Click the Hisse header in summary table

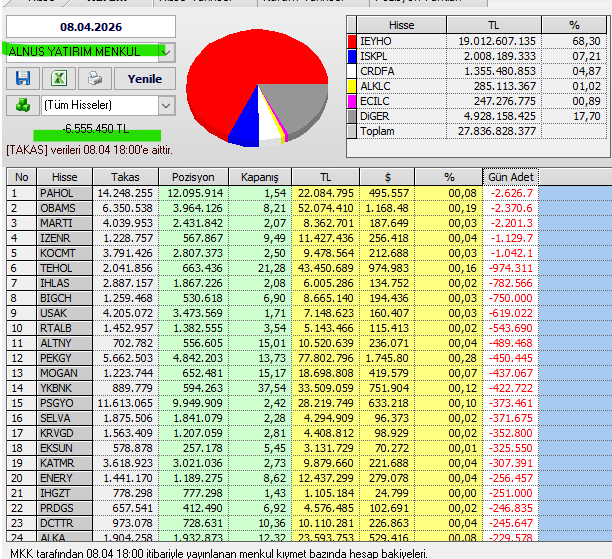pos(401,25)
